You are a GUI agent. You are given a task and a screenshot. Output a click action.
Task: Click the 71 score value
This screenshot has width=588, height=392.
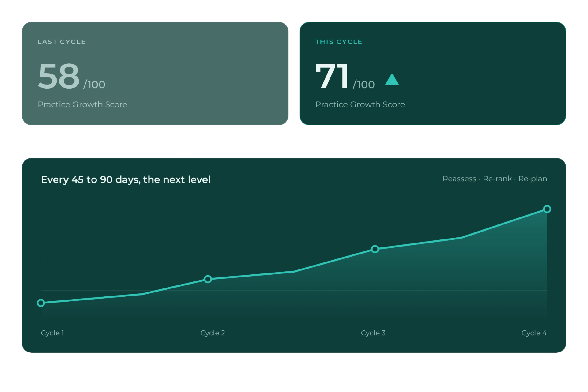pyautogui.click(x=332, y=76)
